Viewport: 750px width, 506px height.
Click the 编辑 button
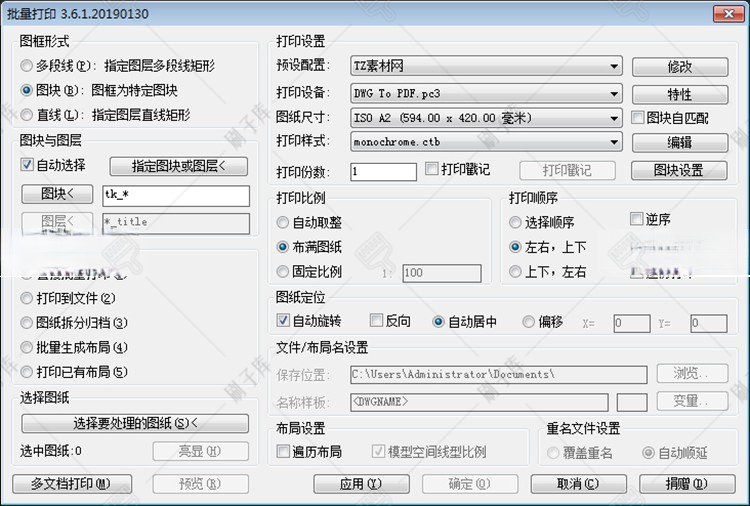point(680,143)
